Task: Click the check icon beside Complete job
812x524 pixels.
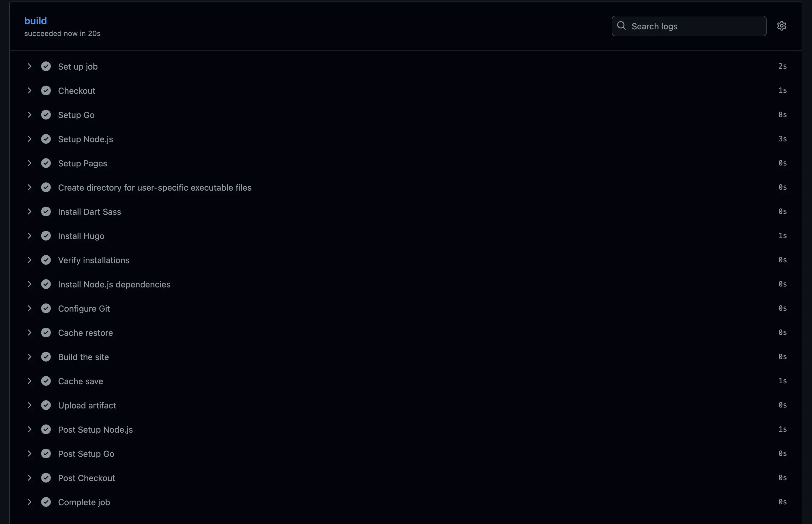Action: (46, 502)
